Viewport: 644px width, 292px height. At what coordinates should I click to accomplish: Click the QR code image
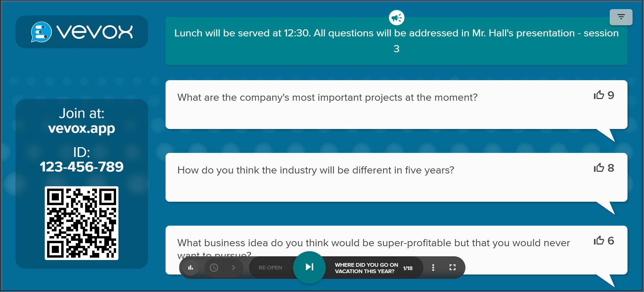coord(82,223)
